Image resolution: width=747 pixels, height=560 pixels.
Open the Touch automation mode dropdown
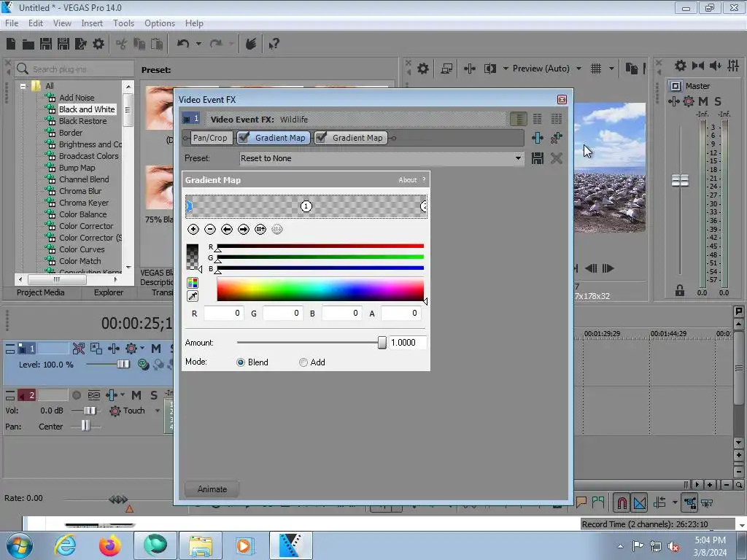(158, 411)
